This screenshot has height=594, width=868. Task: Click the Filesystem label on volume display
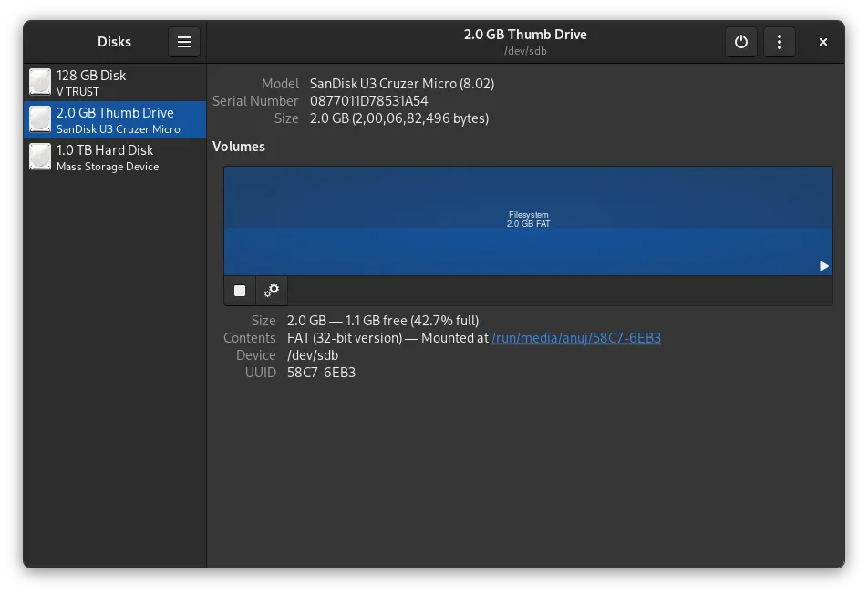(529, 214)
